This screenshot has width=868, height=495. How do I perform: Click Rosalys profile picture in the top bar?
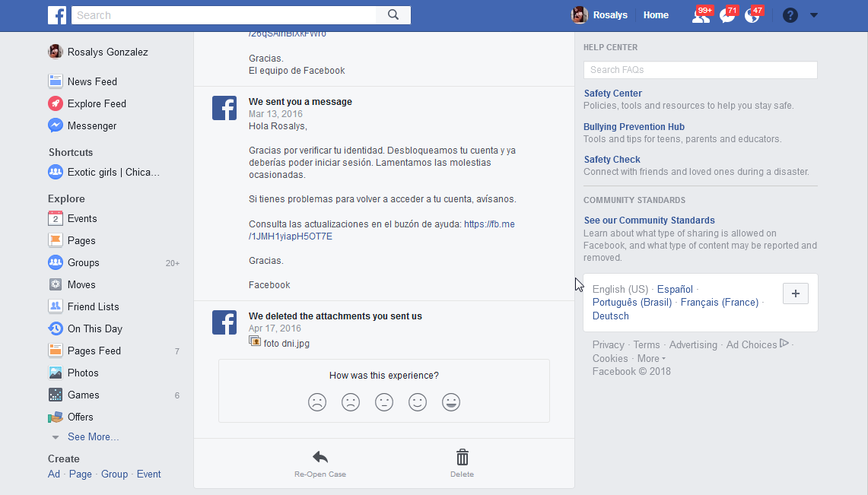tap(580, 15)
